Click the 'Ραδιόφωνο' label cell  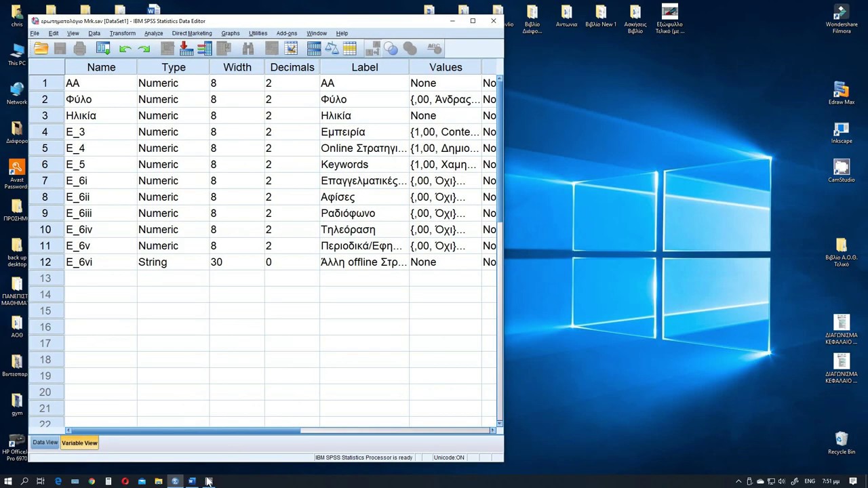coord(364,213)
